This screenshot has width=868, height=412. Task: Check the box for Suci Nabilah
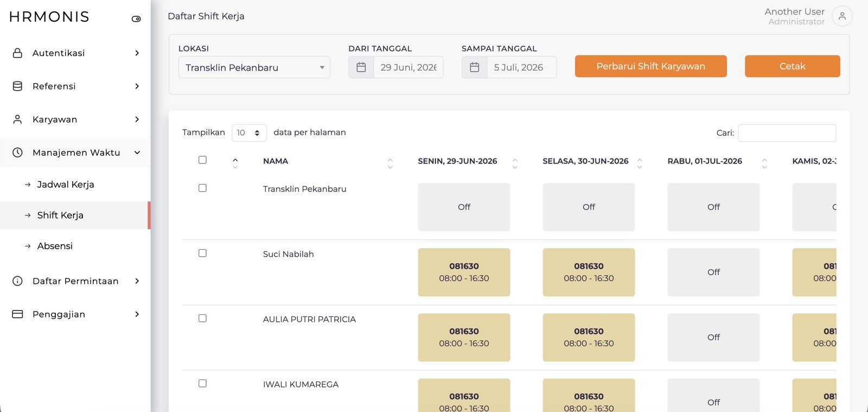tap(202, 253)
